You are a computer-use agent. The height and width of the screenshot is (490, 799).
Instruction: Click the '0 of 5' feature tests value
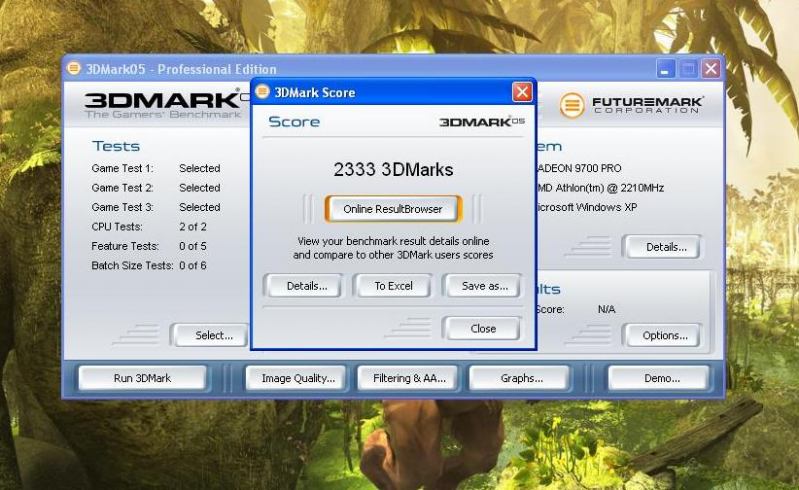[193, 246]
